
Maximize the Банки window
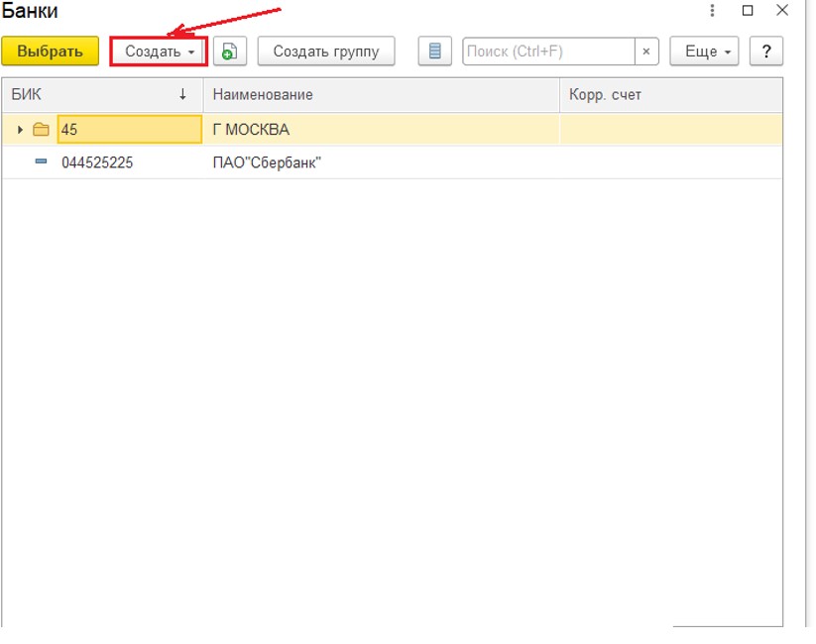click(748, 11)
